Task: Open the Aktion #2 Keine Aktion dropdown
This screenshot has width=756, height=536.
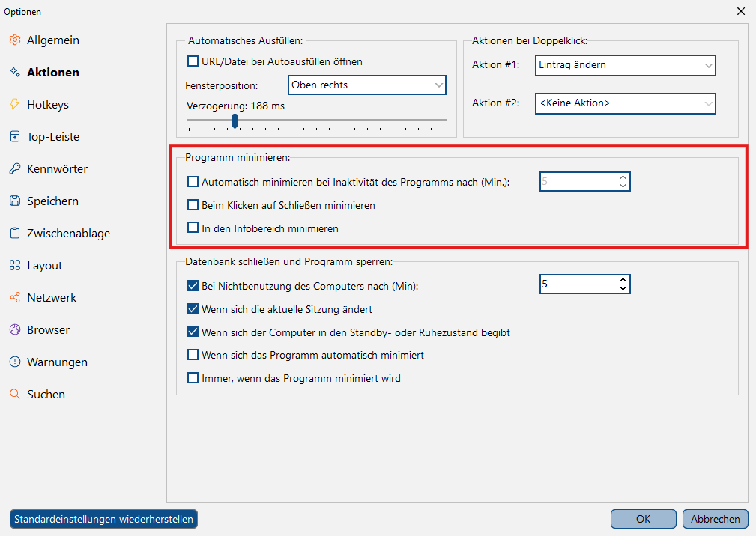Action: point(626,103)
